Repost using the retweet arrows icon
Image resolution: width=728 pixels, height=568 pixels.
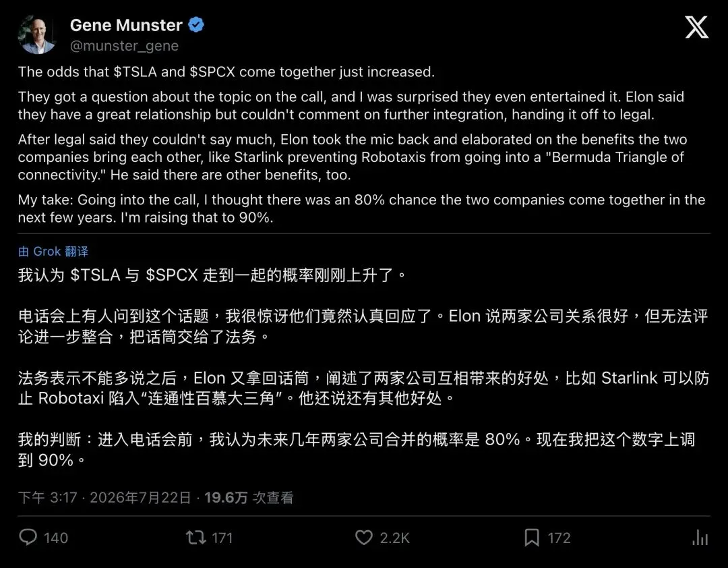pyautogui.click(x=195, y=538)
